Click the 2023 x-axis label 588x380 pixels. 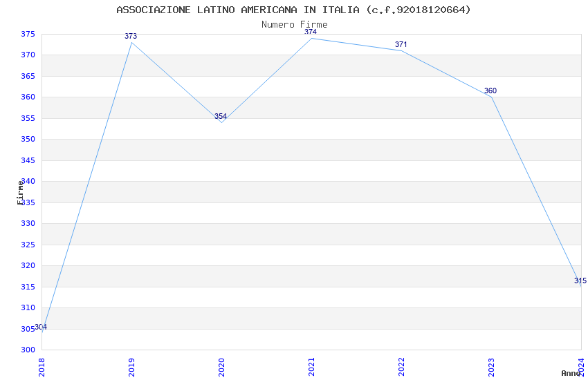click(492, 368)
